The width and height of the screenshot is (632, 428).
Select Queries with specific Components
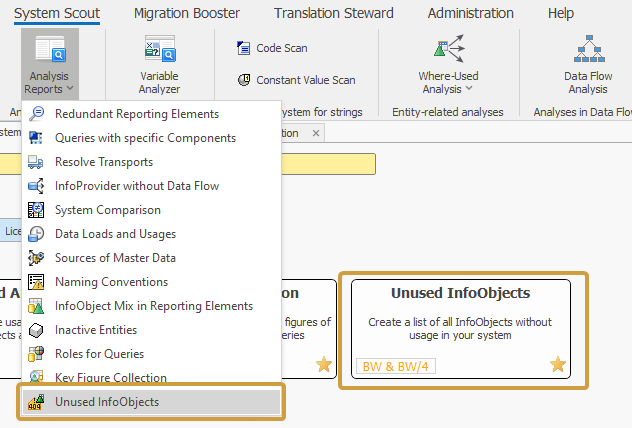145,138
